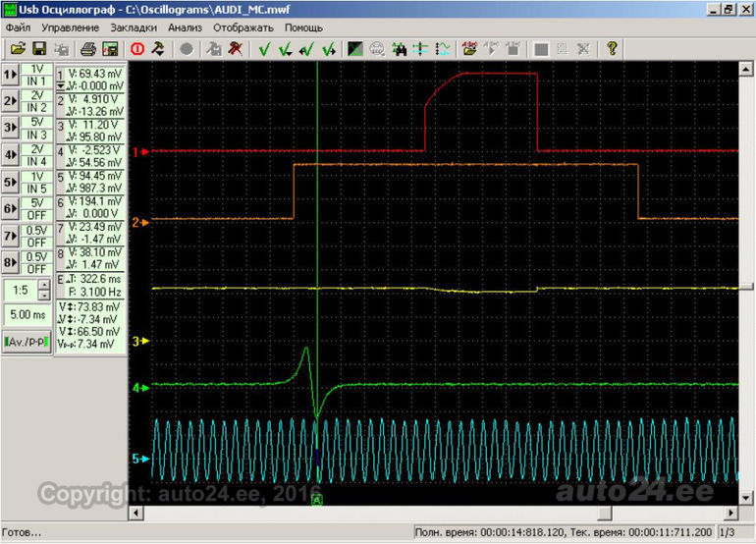This screenshot has width=756, height=544.
Task: Click the vertical scrollbar thumb
Action: click(x=746, y=287)
